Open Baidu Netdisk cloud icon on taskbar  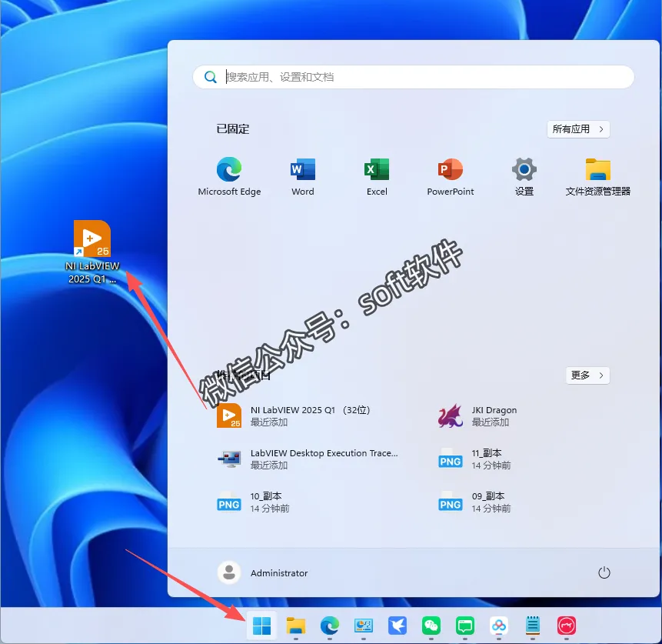[498, 626]
